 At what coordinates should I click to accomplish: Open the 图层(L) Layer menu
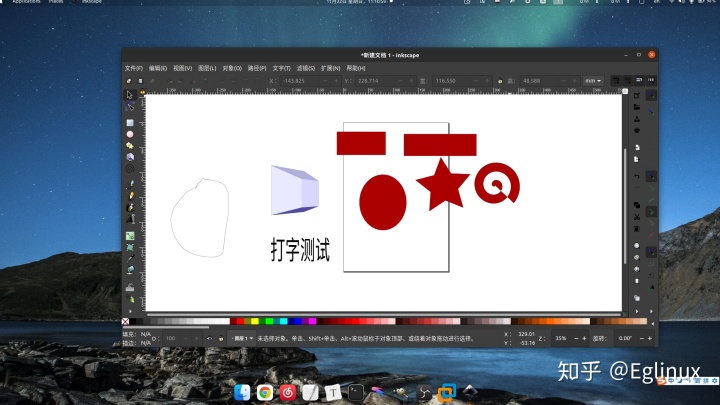(207, 68)
